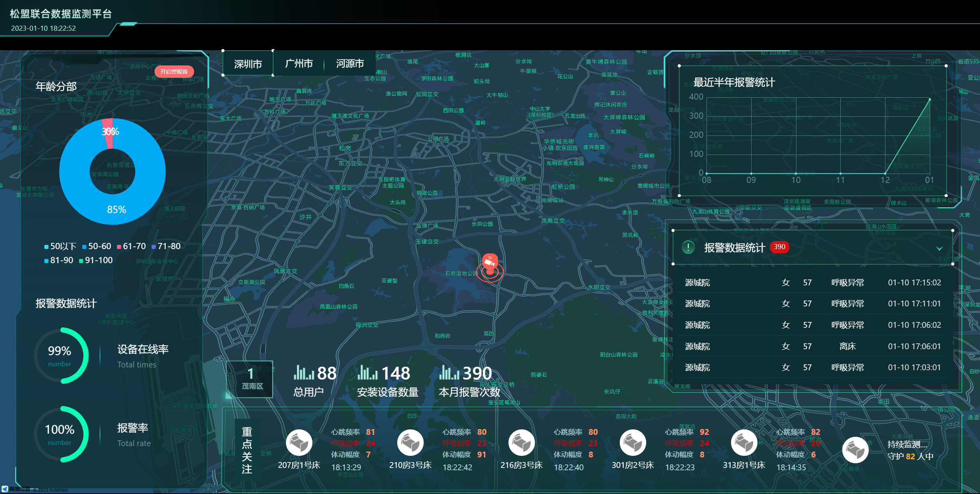Click the 本月报警次数 label
Viewport: 980px width, 494px height.
point(470,392)
